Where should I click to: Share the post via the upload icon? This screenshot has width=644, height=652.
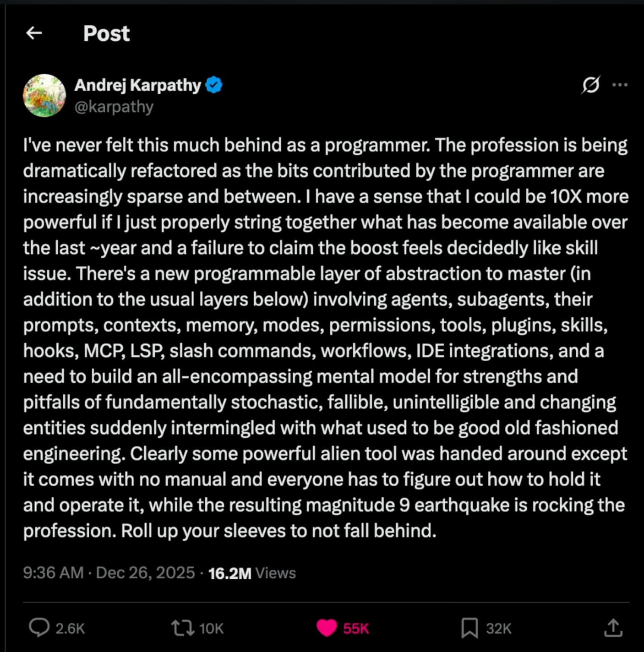coord(612,628)
